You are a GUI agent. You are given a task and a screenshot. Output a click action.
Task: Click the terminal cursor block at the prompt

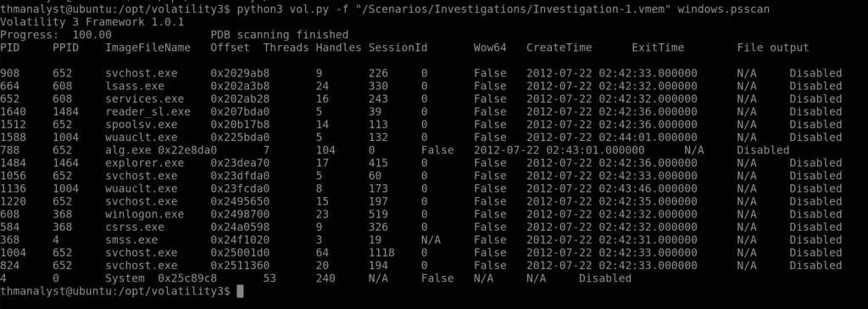240,291
